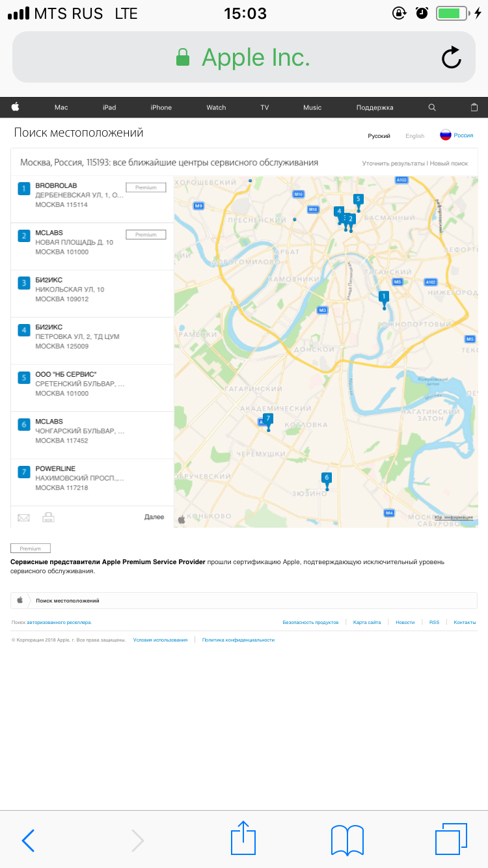Tap the Russia flag icon
This screenshot has width=488, height=868.
tap(446, 135)
